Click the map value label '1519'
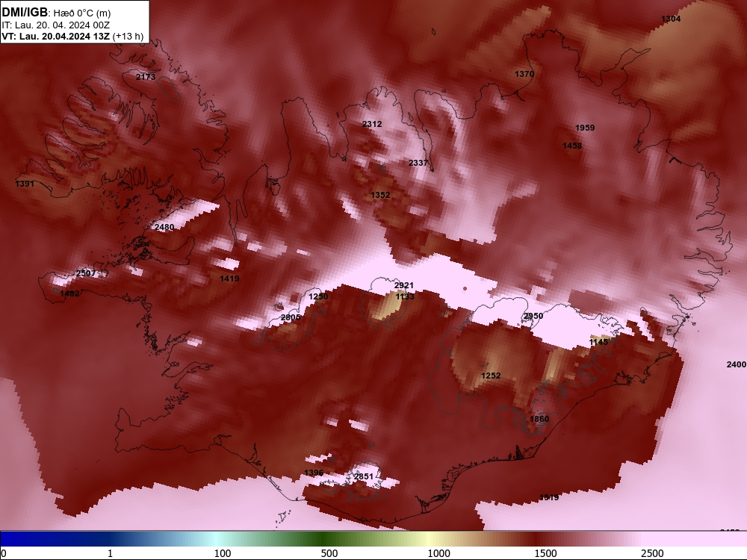747x560 pixels. [x=549, y=497]
